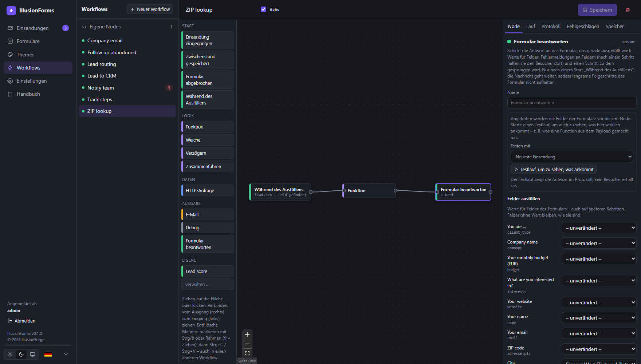Zoom in with the plus canvas control
The height and width of the screenshot is (364, 641).
247,335
